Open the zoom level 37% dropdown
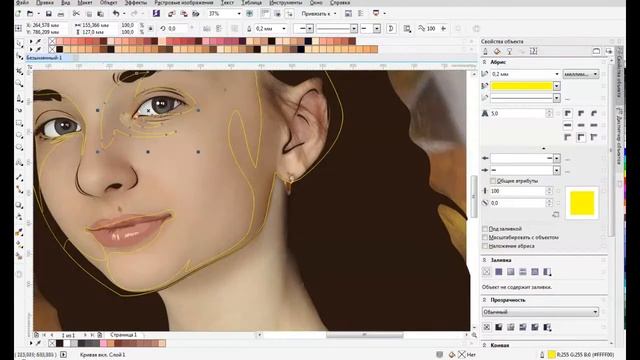 pyautogui.click(x=239, y=13)
